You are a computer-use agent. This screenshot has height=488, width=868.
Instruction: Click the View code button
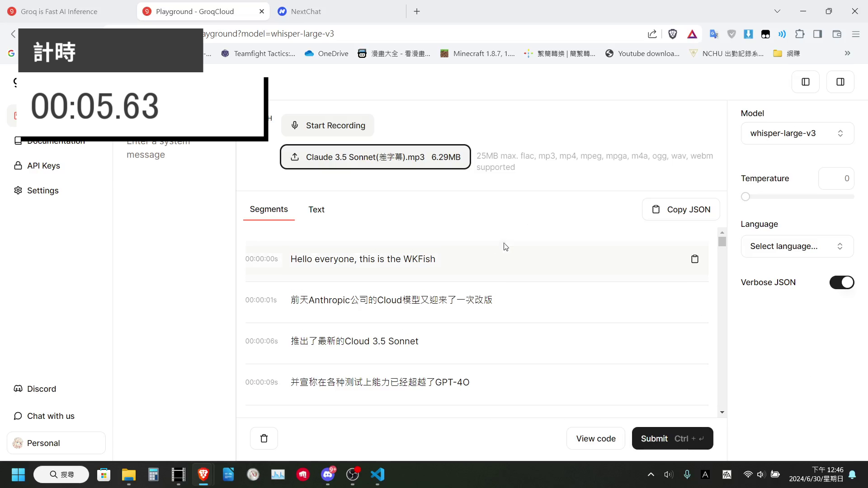[x=596, y=438]
